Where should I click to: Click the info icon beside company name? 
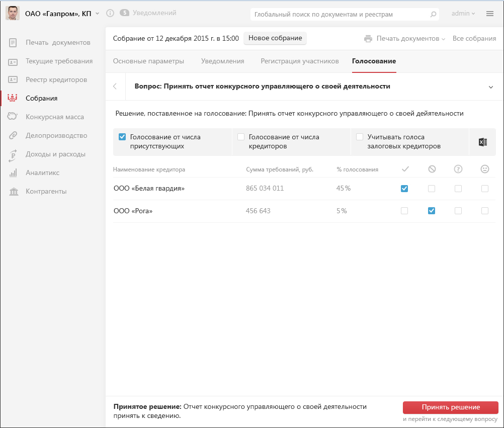coord(110,13)
